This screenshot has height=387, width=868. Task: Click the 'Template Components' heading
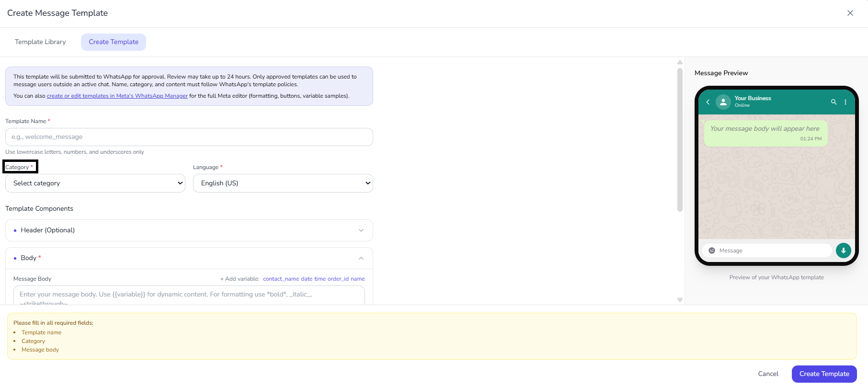click(39, 208)
